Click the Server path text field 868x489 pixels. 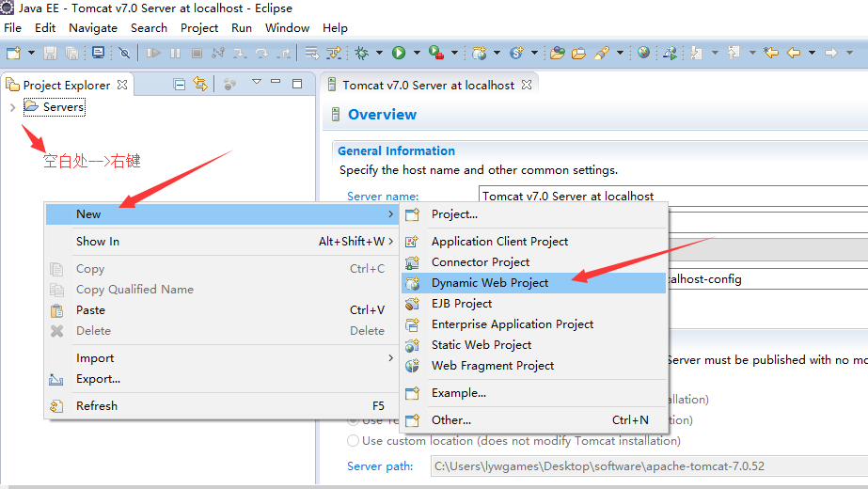click(649, 466)
